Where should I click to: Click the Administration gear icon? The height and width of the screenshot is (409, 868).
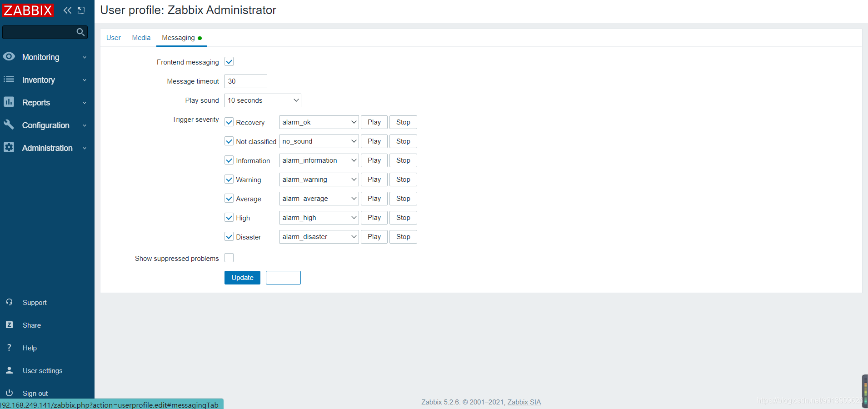pos(9,147)
